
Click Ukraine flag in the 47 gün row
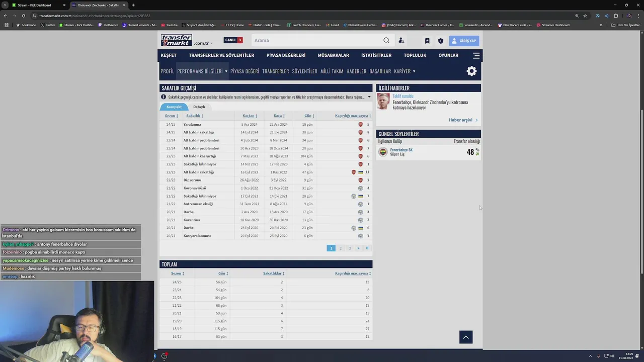360,172
